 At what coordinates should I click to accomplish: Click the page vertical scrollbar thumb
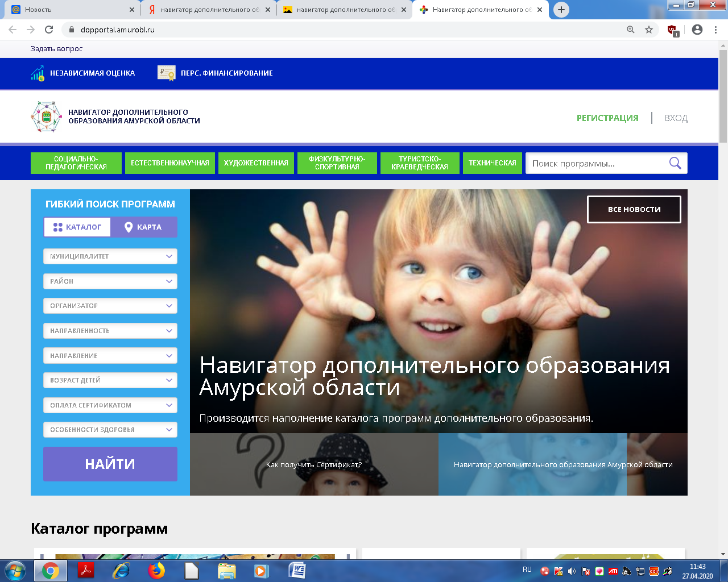(723, 97)
